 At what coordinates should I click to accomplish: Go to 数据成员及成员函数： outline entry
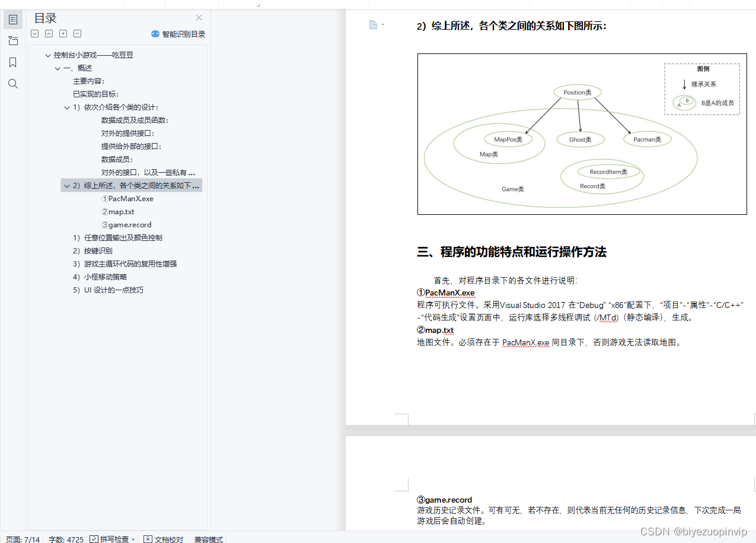tap(135, 120)
